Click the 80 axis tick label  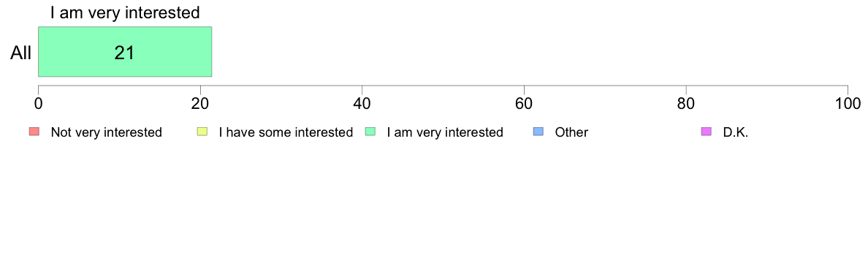point(686,103)
